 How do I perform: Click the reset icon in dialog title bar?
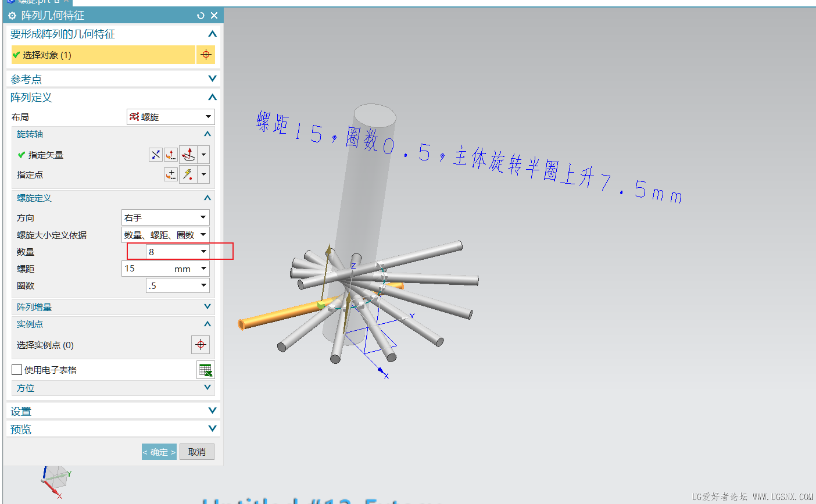click(201, 16)
